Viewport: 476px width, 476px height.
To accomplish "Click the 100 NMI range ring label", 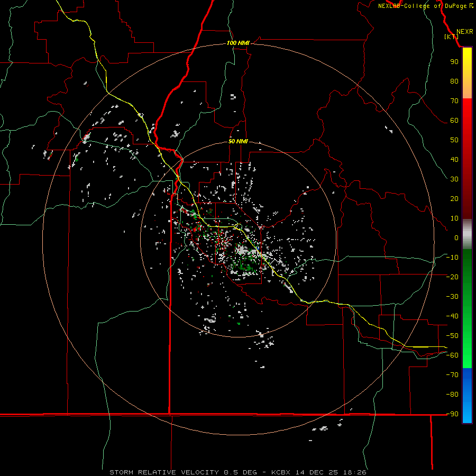I will (238, 43).
